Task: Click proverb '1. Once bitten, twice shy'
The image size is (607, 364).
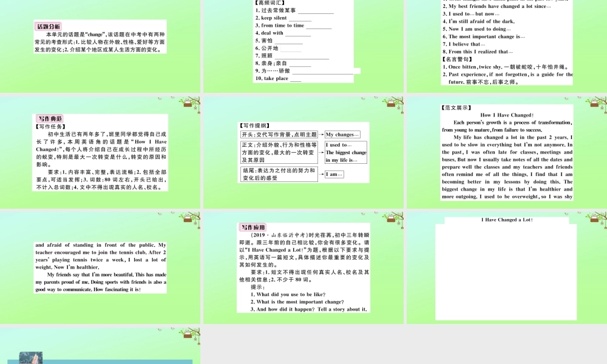Action: (506, 67)
